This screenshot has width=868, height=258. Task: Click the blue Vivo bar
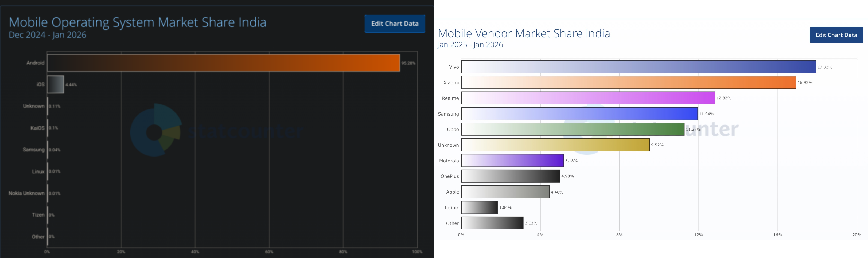(639, 67)
